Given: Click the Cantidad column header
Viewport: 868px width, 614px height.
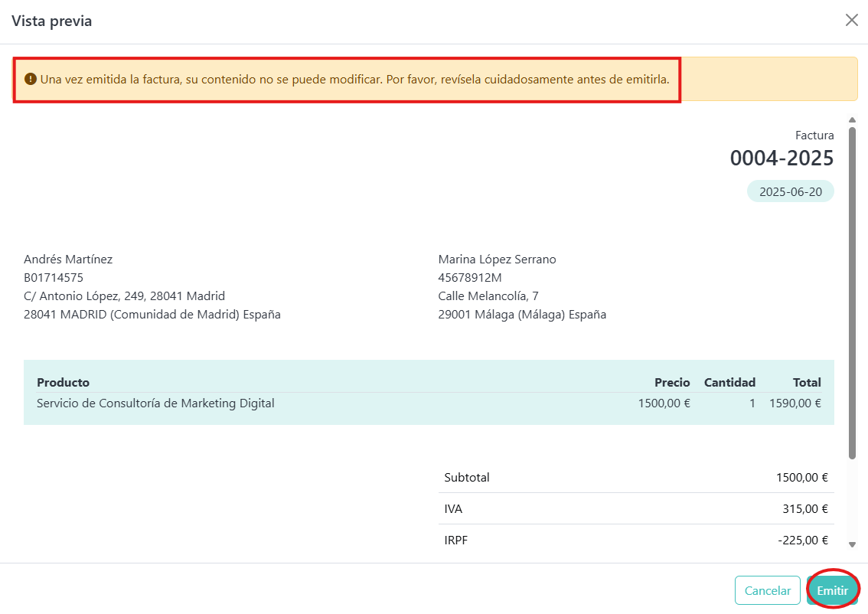Looking at the screenshot, I should pos(729,382).
